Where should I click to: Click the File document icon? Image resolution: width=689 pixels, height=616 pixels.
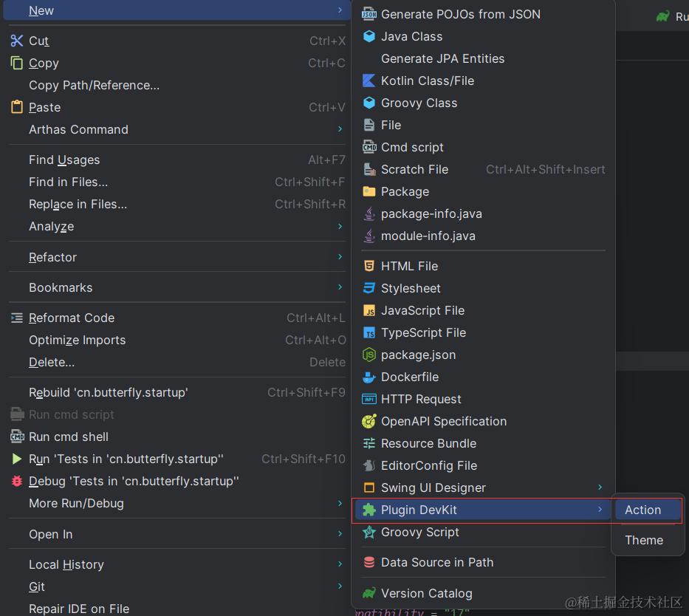[369, 126]
